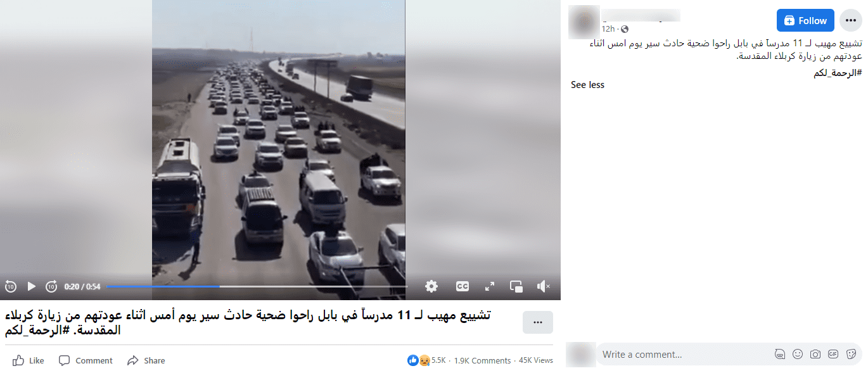The height and width of the screenshot is (373, 868).
Task: Toggle picture-in-picture mini player
Action: (516, 286)
